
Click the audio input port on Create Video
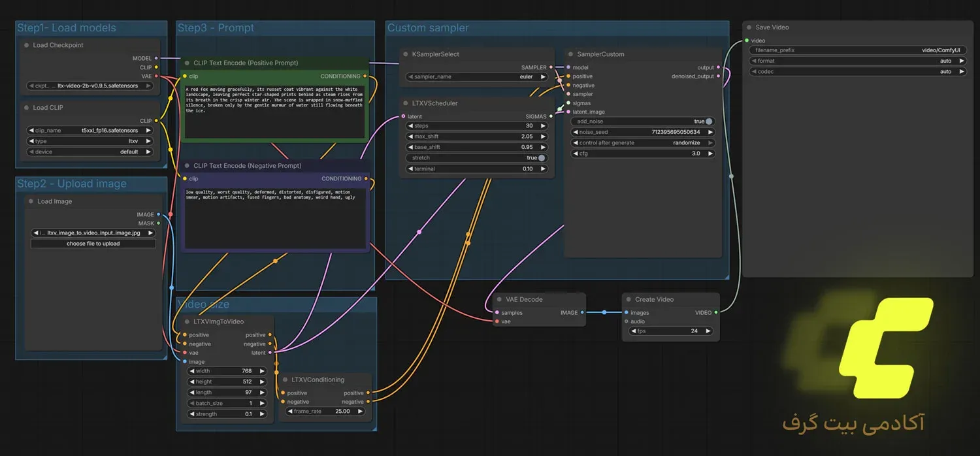coord(626,321)
